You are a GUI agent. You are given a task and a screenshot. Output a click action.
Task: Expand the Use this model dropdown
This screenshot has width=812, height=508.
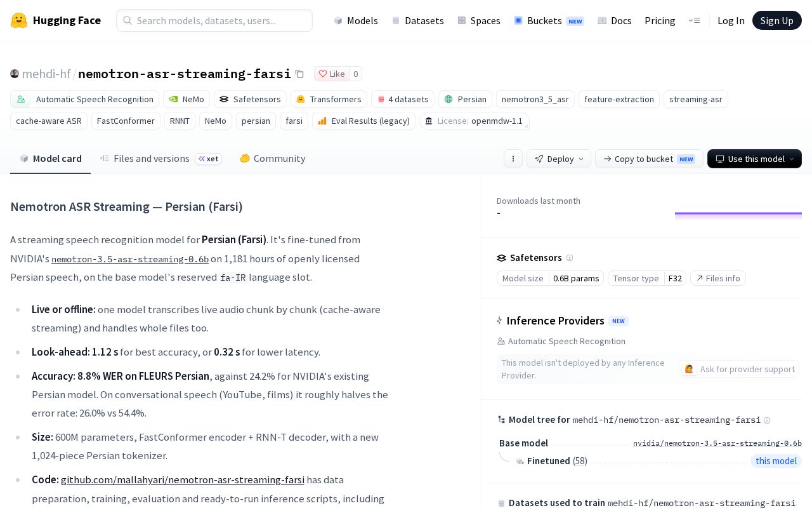tap(754, 159)
